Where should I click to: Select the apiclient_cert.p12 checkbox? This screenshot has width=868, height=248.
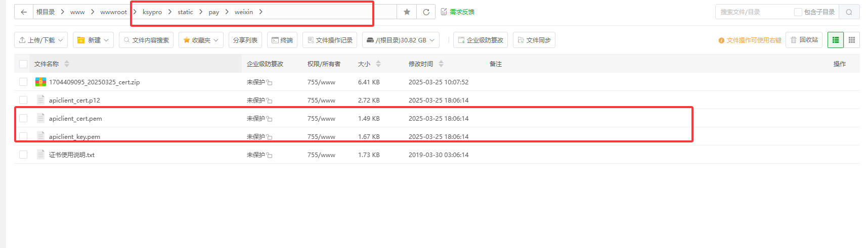(x=23, y=100)
